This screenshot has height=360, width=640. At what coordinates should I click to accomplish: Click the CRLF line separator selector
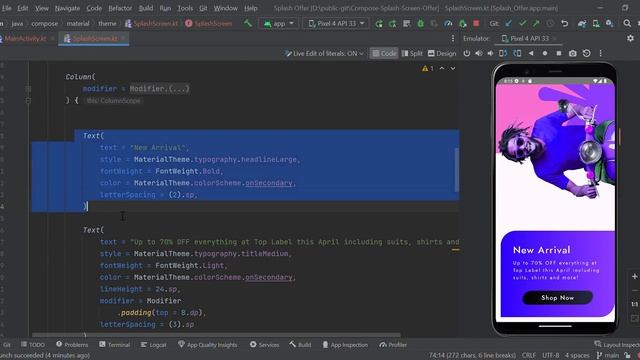pos(529,355)
